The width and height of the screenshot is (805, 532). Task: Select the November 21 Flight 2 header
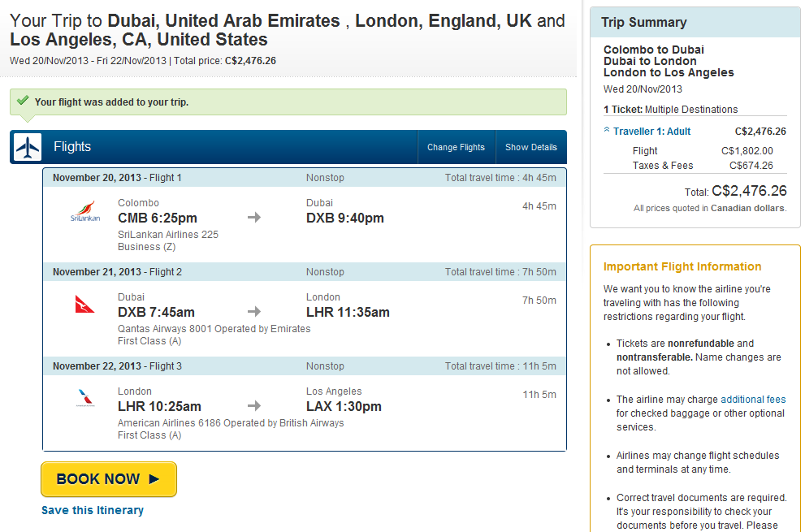117,272
